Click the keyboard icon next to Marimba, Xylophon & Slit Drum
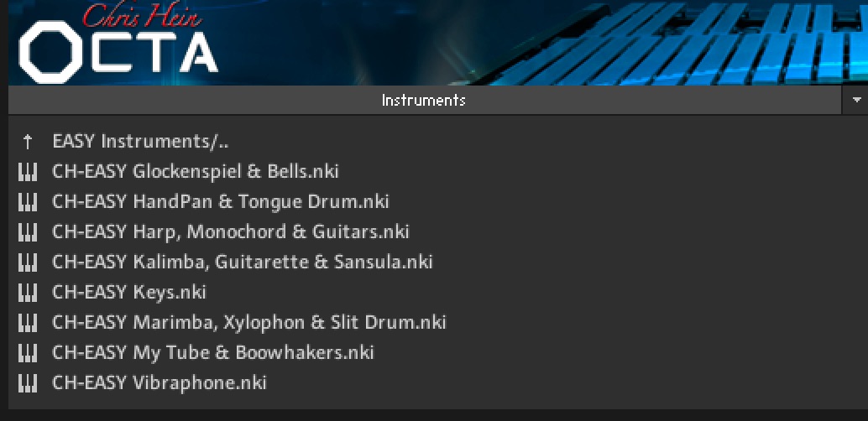The width and height of the screenshot is (868, 421). [x=28, y=322]
